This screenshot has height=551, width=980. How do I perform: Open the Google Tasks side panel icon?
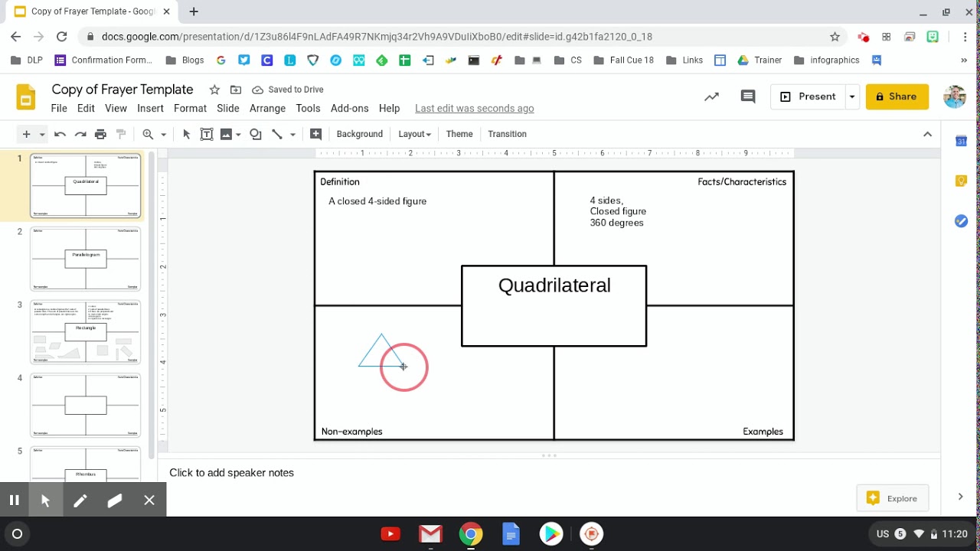coord(961,221)
